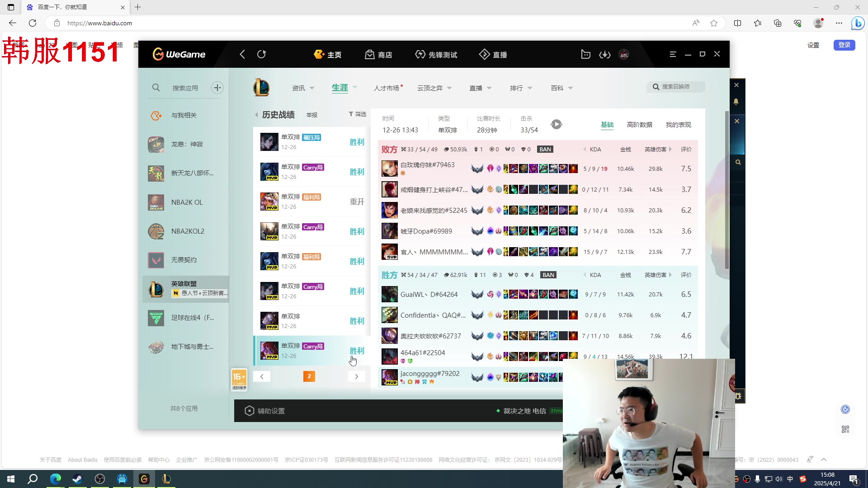Click the 登录 login button
This screenshot has height=488, width=868.
[844, 45]
